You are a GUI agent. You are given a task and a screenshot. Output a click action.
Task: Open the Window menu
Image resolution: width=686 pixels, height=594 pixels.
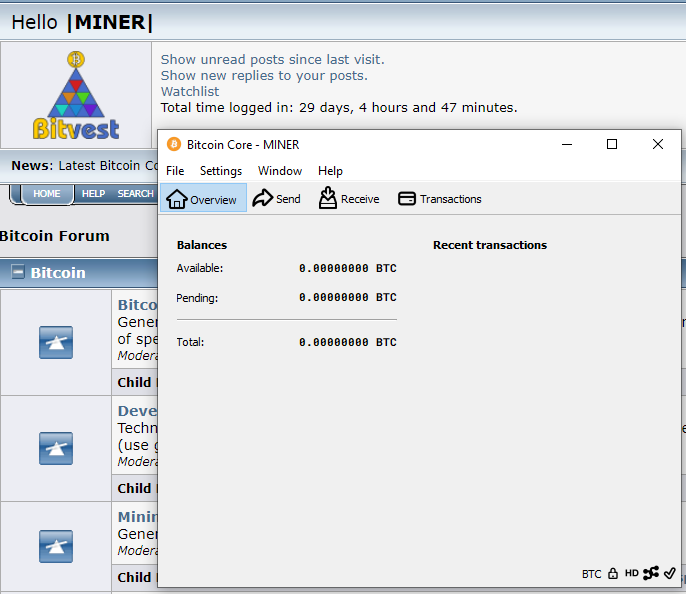coord(280,171)
